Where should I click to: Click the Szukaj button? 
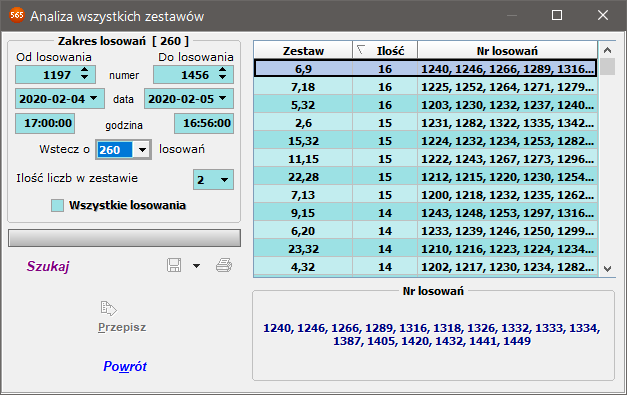(x=48, y=266)
